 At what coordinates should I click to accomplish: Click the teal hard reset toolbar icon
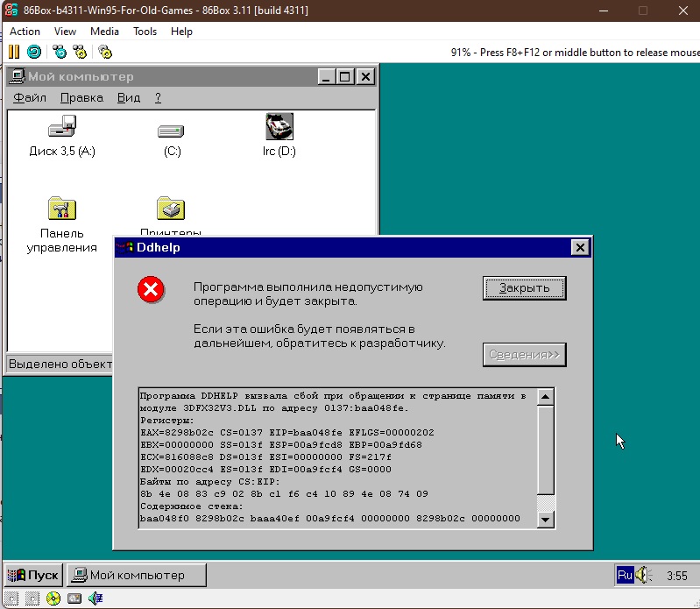pyautogui.click(x=34, y=53)
